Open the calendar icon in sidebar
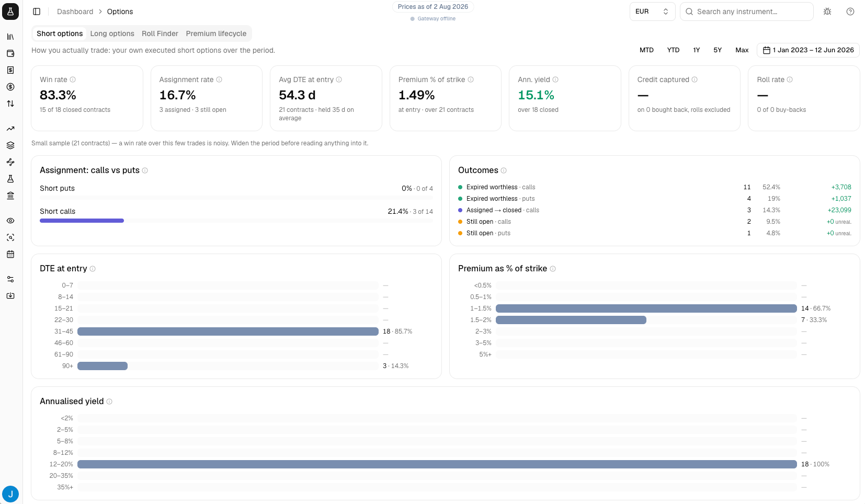The image size is (865, 504). (10, 254)
